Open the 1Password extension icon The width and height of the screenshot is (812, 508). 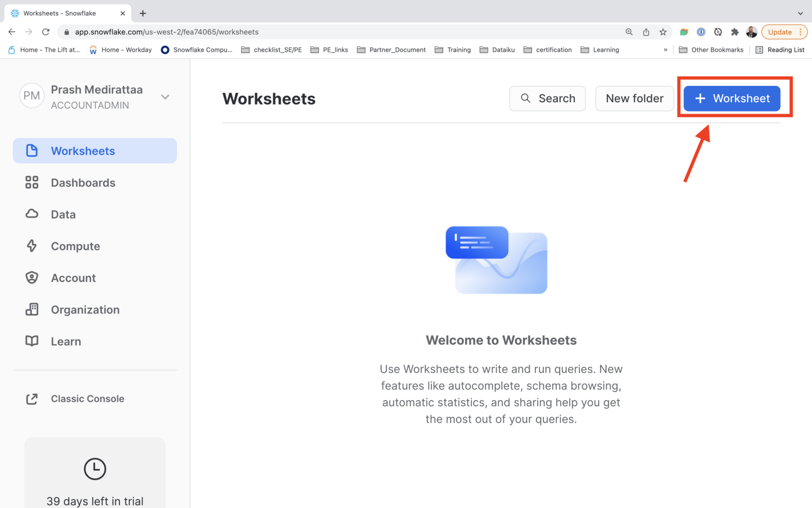click(701, 32)
